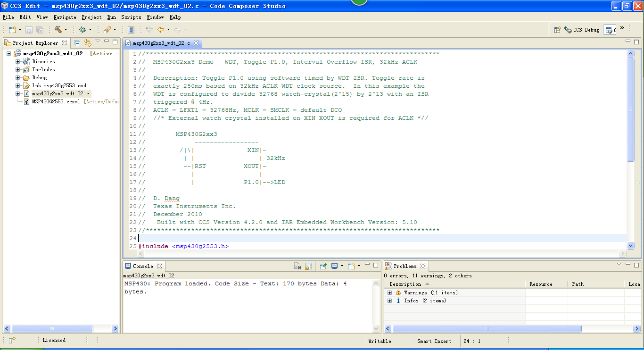Open the New wizard dropdown arrow

[x=20, y=30]
